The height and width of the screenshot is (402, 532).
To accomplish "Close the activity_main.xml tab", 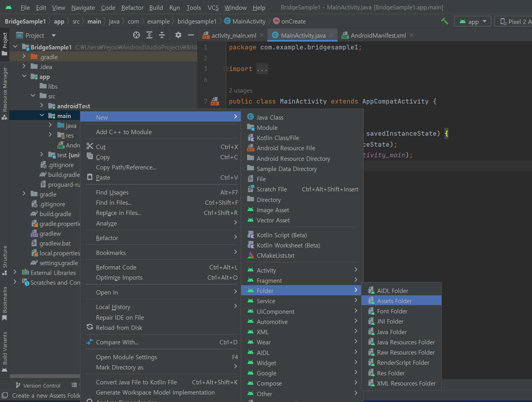I will point(262,35).
